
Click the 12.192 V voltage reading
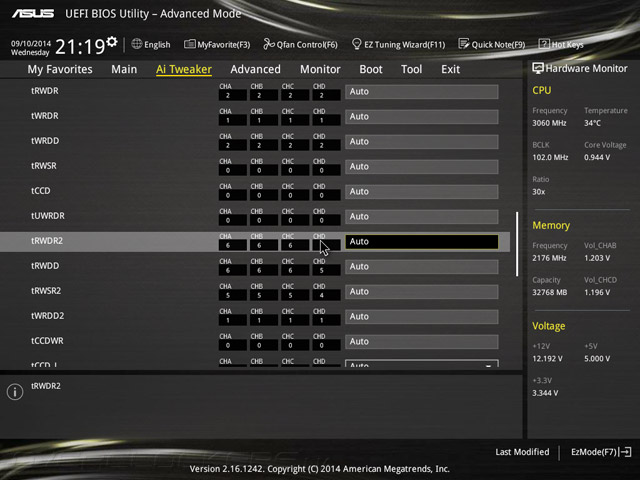547,359
